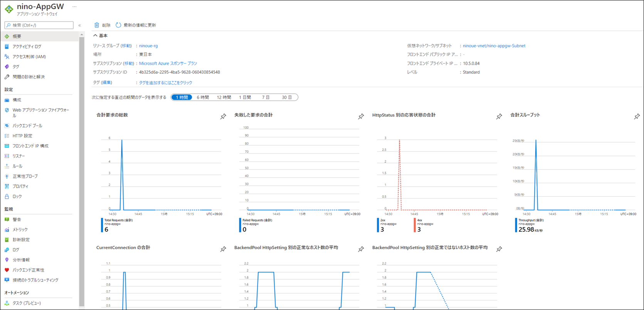Click the ルール icon
This screenshot has width=644, height=310.
coord(7,166)
